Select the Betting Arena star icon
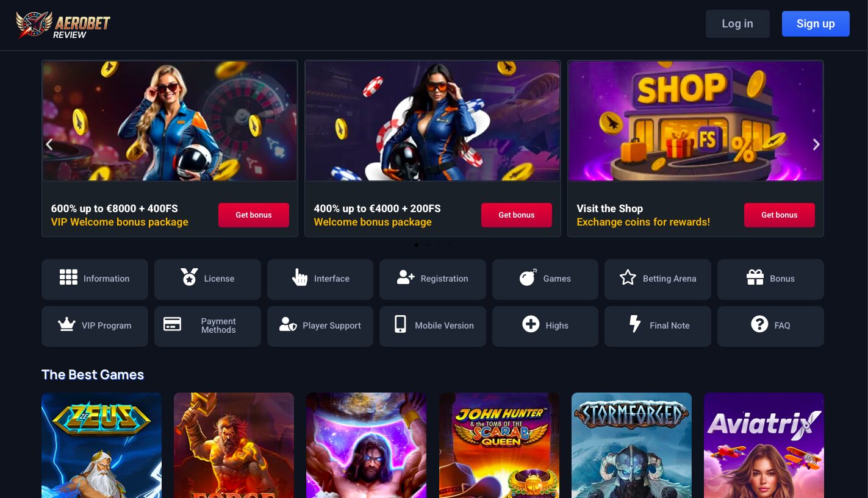The width and height of the screenshot is (868, 498). [x=628, y=278]
